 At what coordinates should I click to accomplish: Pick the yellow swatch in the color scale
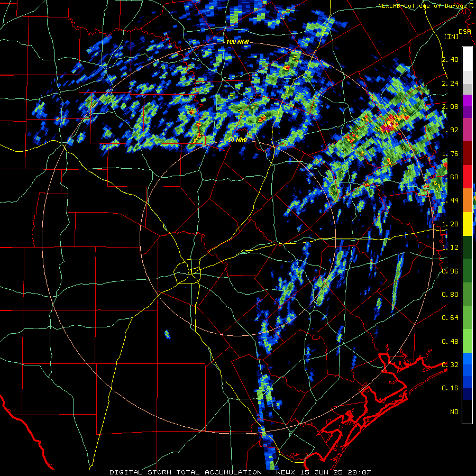pos(467,224)
